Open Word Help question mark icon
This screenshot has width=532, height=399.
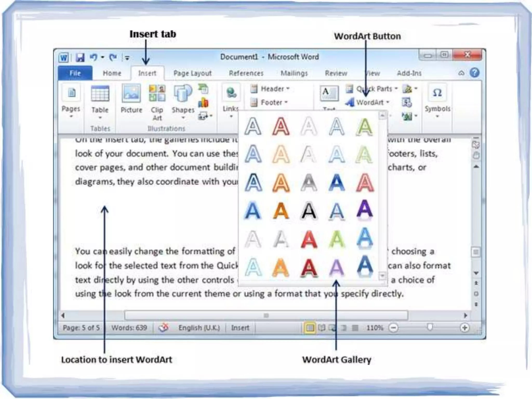[x=474, y=73]
